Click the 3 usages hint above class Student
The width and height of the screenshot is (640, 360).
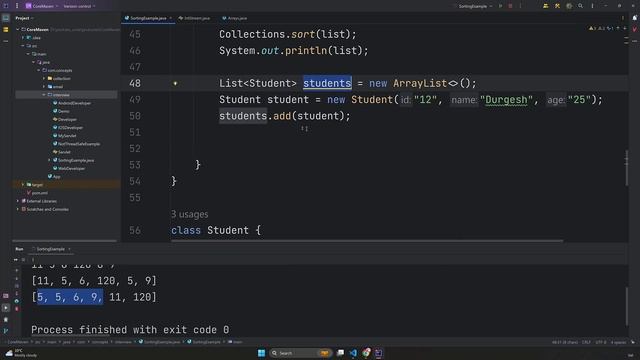click(189, 214)
